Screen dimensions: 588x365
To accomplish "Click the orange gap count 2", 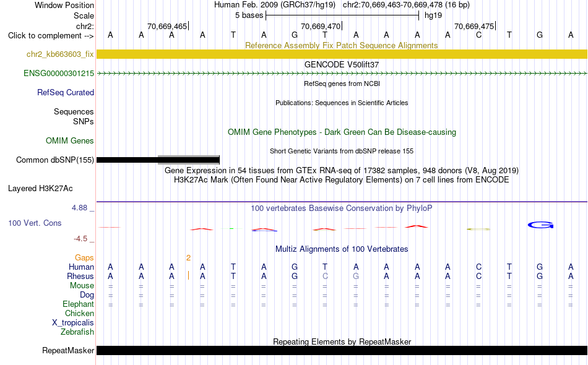I will click(x=188, y=257).
